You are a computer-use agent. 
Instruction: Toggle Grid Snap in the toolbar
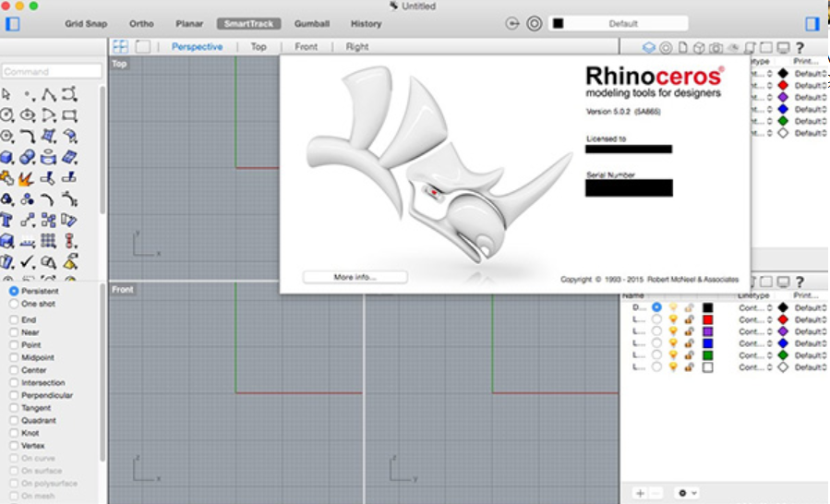pyautogui.click(x=86, y=24)
